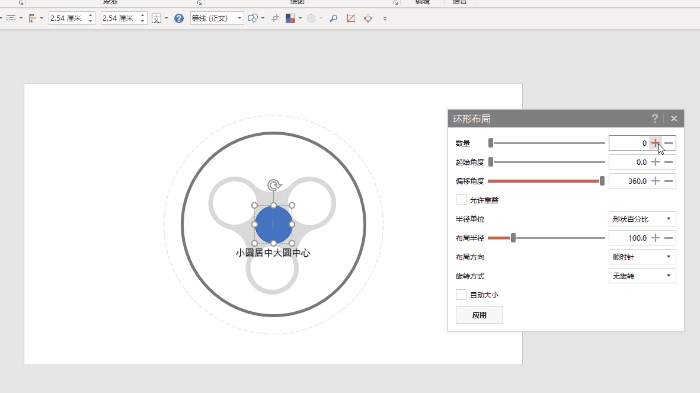Click the 数量 slider handle
The width and height of the screenshot is (700, 393).
491,143
